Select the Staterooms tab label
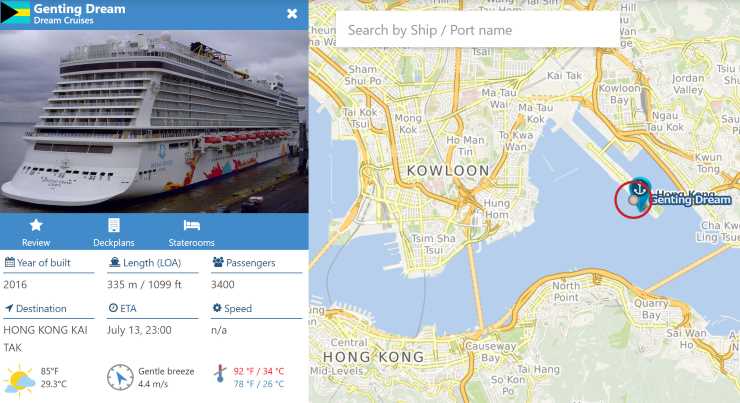 192,243
